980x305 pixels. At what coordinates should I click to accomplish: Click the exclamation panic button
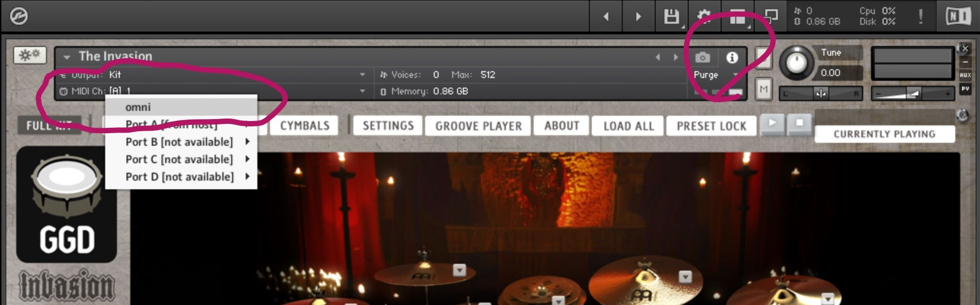(x=920, y=16)
